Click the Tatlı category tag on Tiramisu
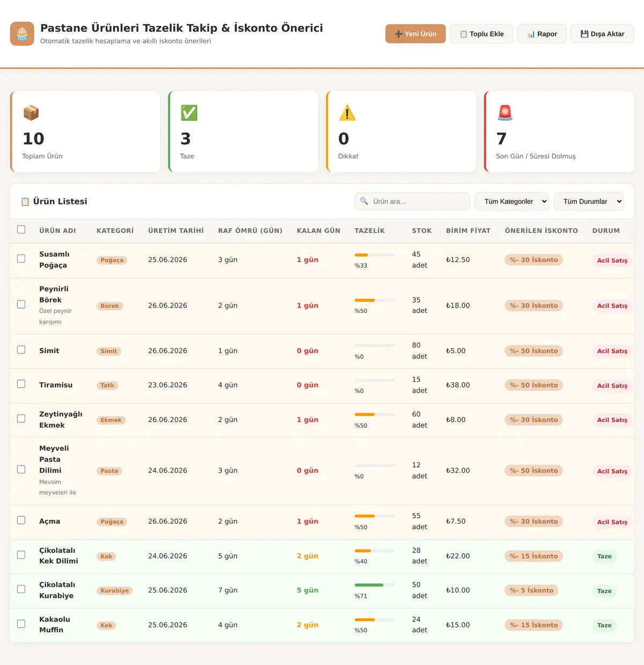This screenshot has width=644, height=665. 107,385
